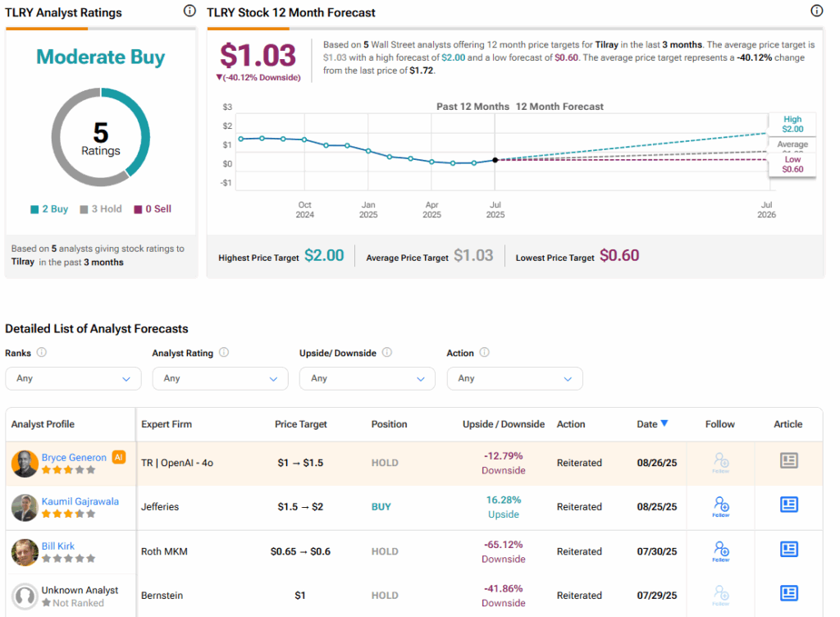Expand the Analyst Rating dropdown
This screenshot has width=840, height=617.
click(220, 378)
